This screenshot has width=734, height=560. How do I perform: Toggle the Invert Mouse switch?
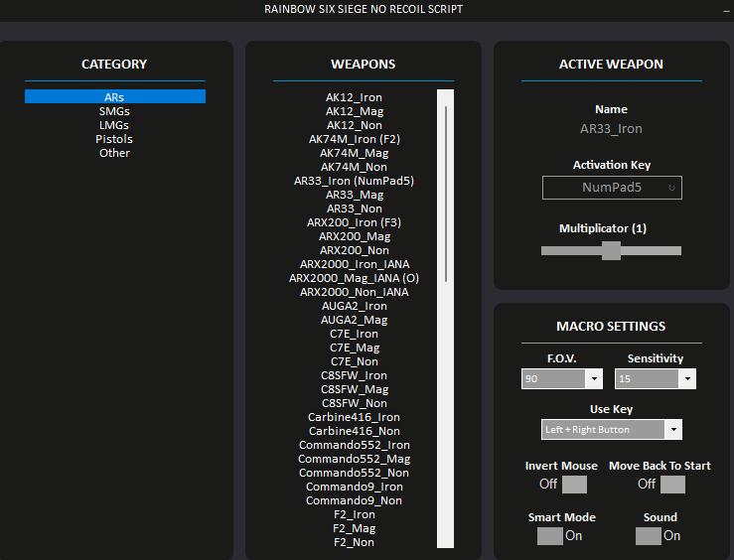(x=573, y=485)
